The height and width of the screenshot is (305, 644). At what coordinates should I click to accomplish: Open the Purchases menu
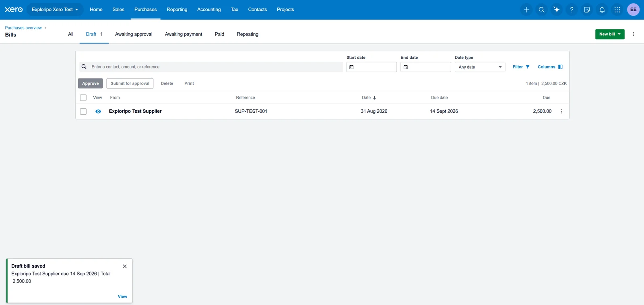[146, 10]
